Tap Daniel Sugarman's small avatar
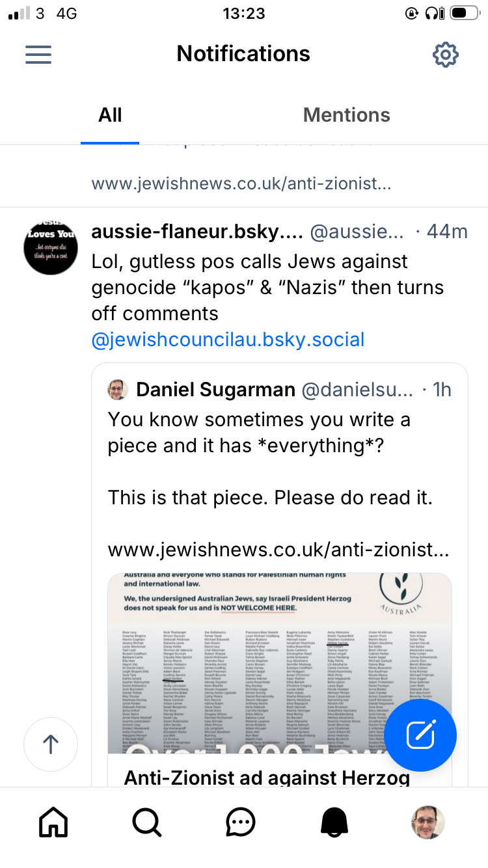The image size is (488, 868). (x=118, y=390)
